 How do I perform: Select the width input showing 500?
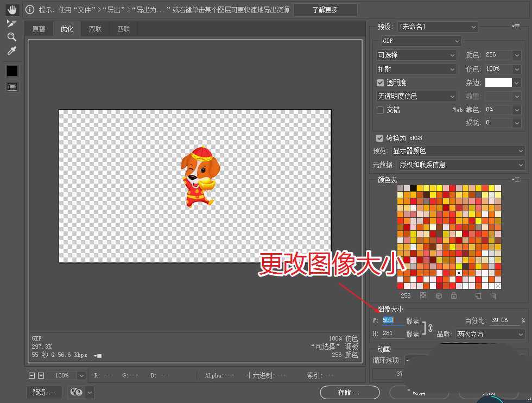(x=388, y=320)
